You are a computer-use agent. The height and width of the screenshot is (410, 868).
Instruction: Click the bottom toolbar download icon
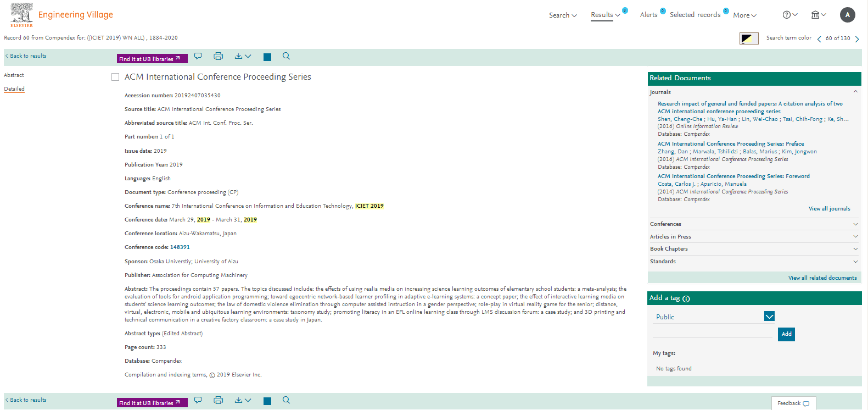[238, 400]
